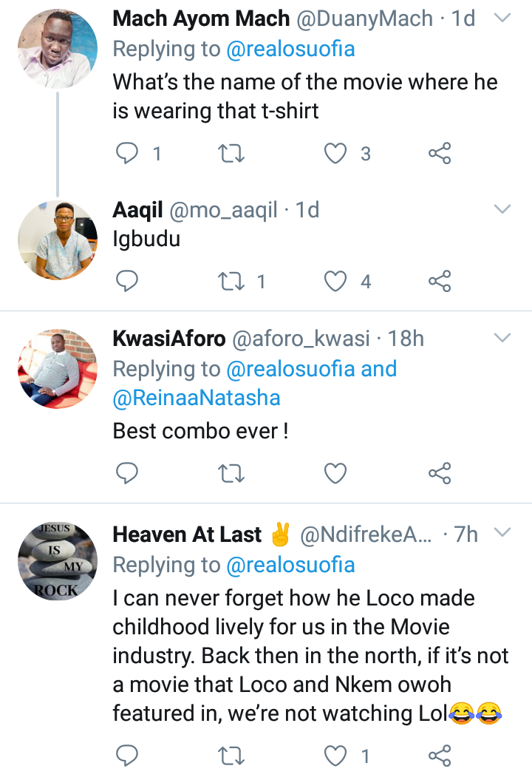Open the @ReinaaNatasha mention link
The height and width of the screenshot is (777, 532).
coord(197,398)
